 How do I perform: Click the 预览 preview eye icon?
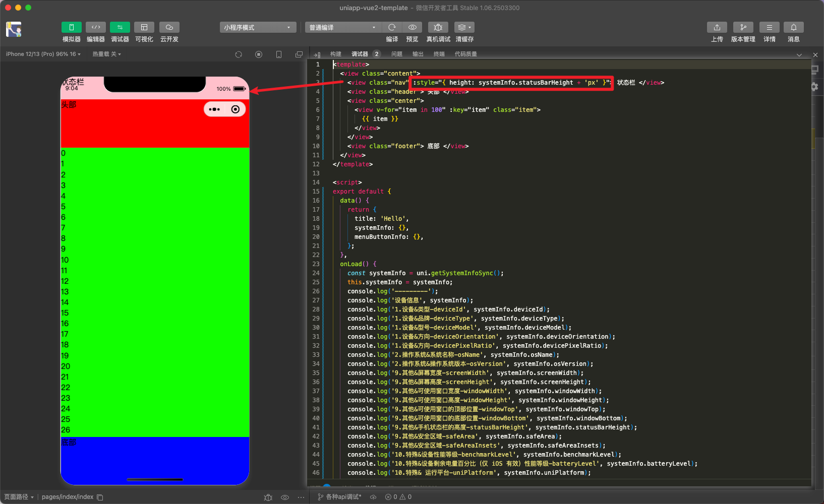click(413, 27)
